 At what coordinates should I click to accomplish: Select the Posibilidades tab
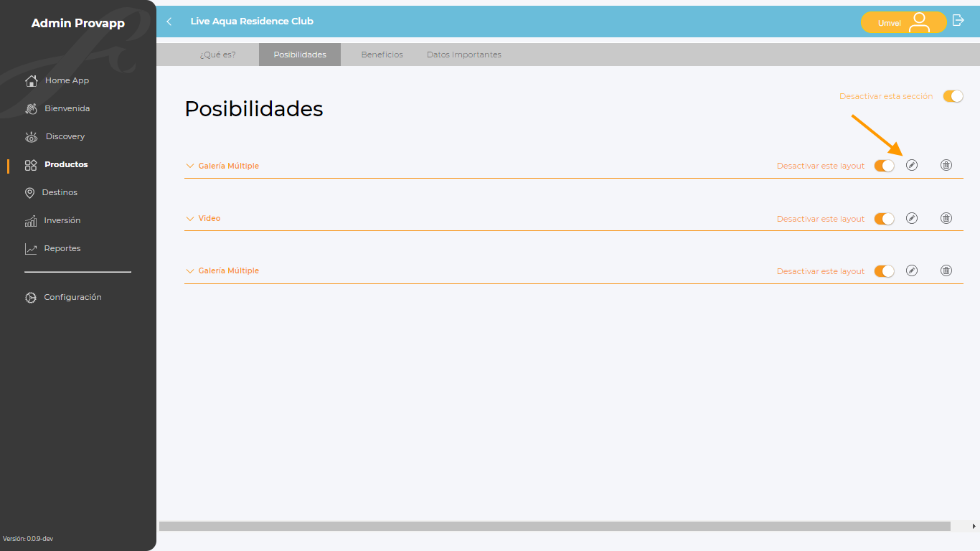300,55
